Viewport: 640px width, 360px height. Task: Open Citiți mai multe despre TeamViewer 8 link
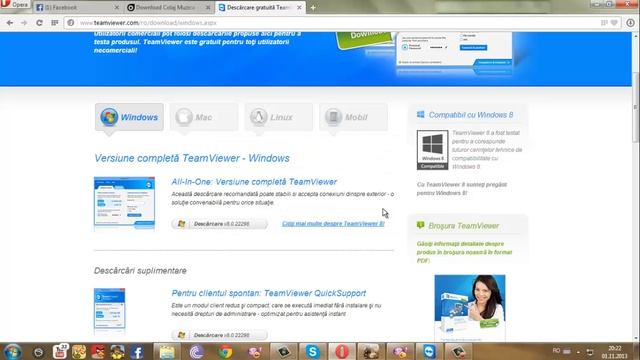pos(333,224)
